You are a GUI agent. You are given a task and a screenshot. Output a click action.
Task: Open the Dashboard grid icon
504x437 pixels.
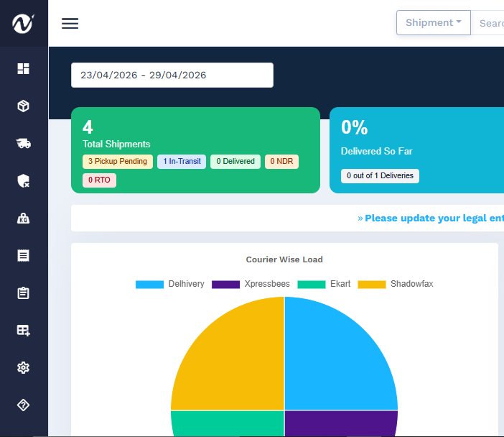coord(23,68)
